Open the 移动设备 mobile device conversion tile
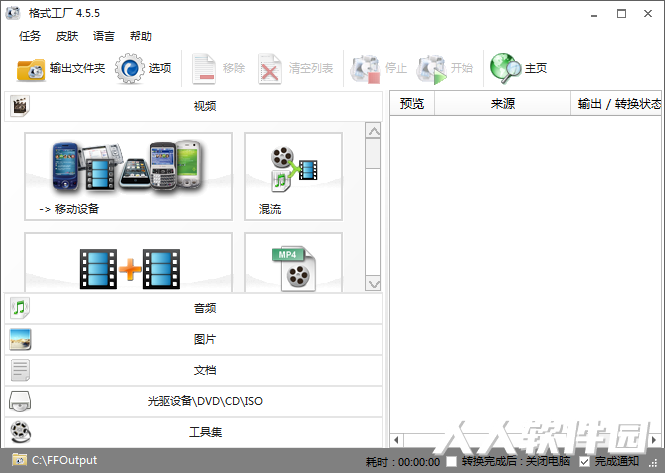This screenshot has width=665, height=473. (129, 176)
